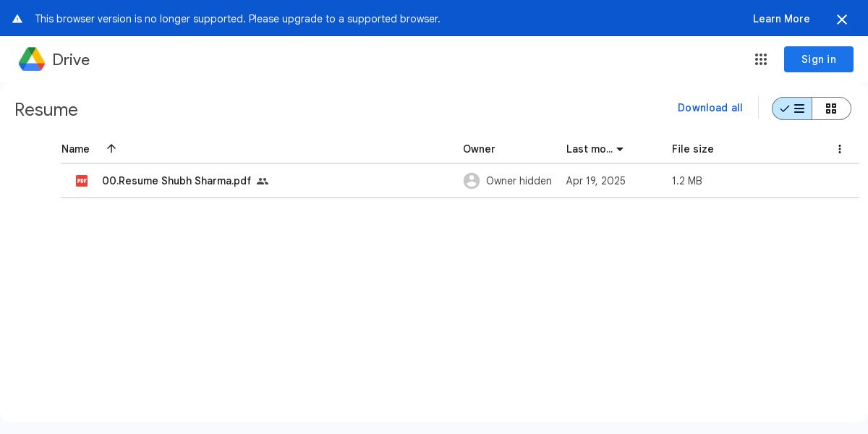
Task: Click the Drive product name text
Action: 71,60
